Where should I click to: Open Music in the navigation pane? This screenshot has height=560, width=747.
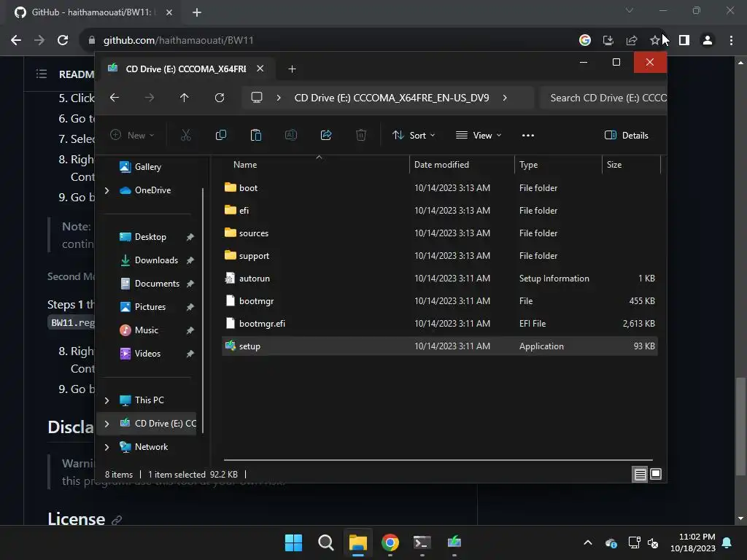pyautogui.click(x=146, y=330)
